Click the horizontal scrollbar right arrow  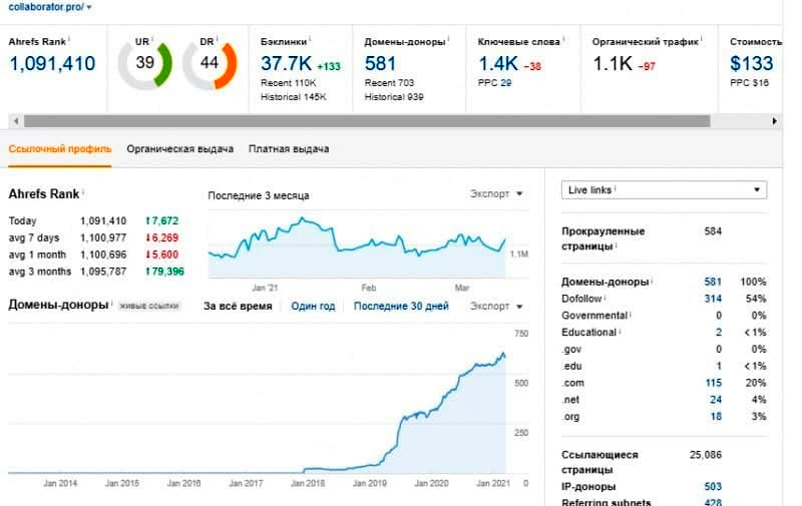(x=774, y=121)
